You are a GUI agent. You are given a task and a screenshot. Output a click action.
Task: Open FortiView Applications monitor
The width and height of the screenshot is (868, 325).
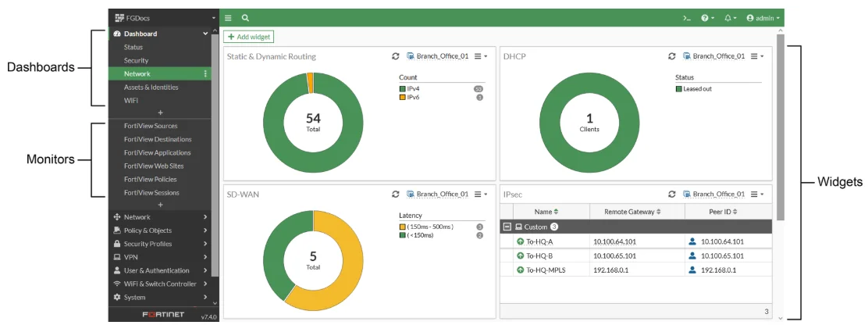(x=157, y=152)
